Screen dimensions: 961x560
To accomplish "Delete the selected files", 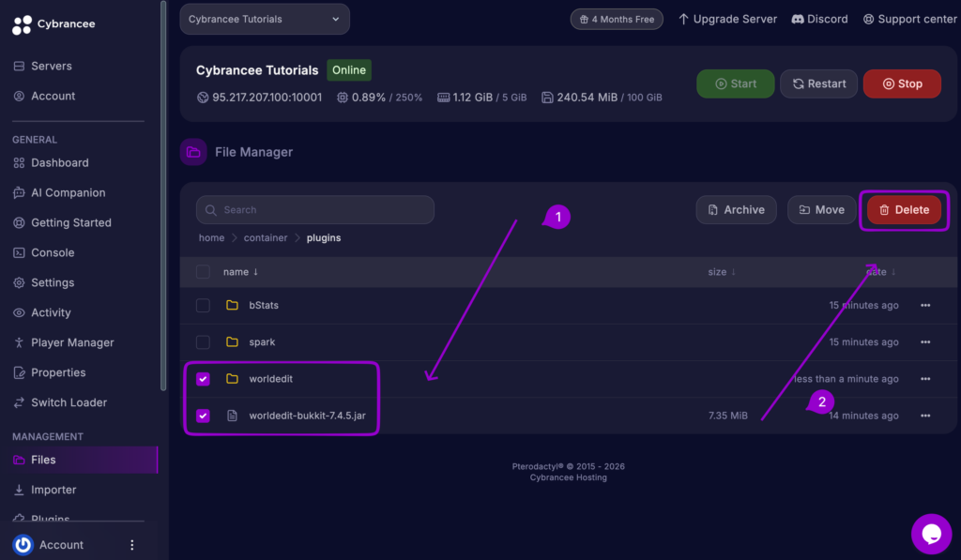I will [904, 209].
